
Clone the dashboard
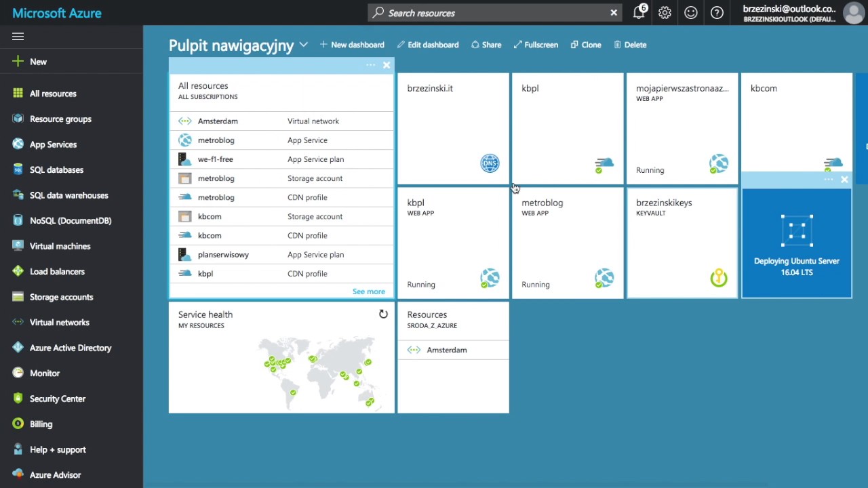tap(586, 45)
